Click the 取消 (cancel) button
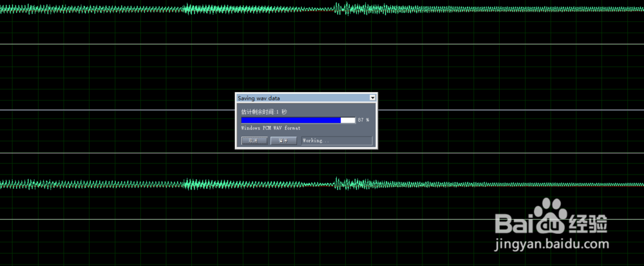Screen dimensions: 644x266 point(254,141)
